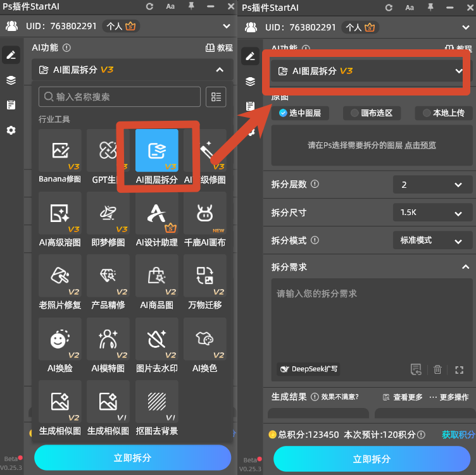Viewport: 476px width, 475px height.
Task: Collapse the AI图层拆分 V3 selector in left panel
Action: [x=220, y=70]
